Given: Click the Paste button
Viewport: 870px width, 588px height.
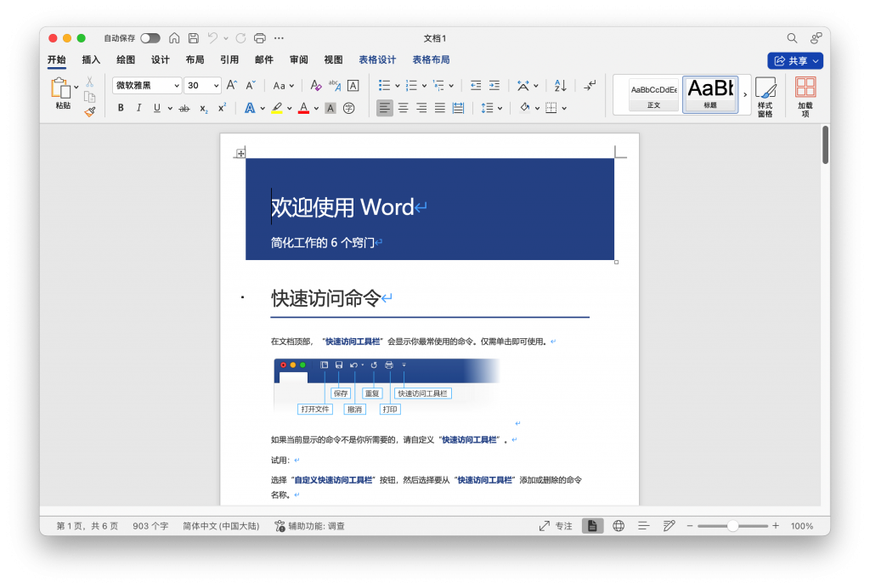Looking at the screenshot, I should coord(61,93).
